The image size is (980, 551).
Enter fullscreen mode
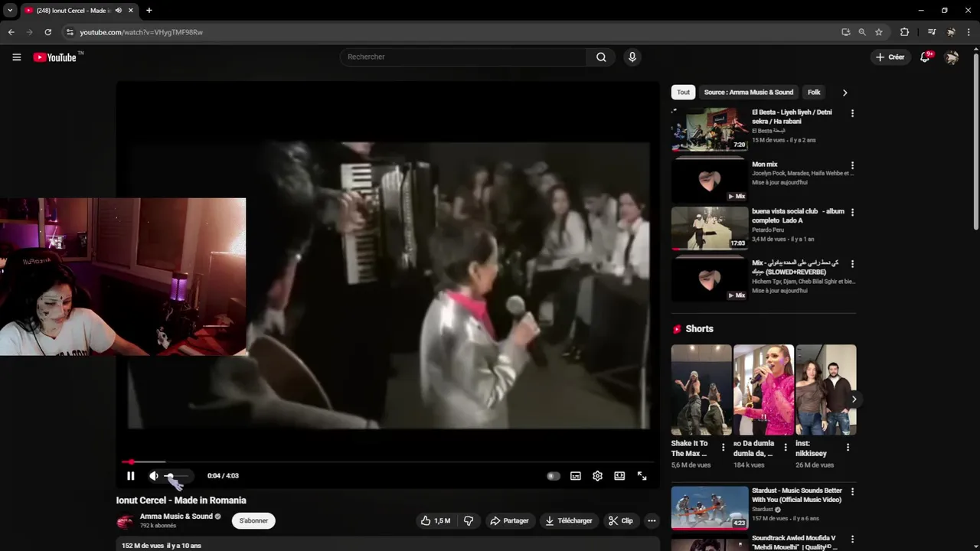click(642, 476)
